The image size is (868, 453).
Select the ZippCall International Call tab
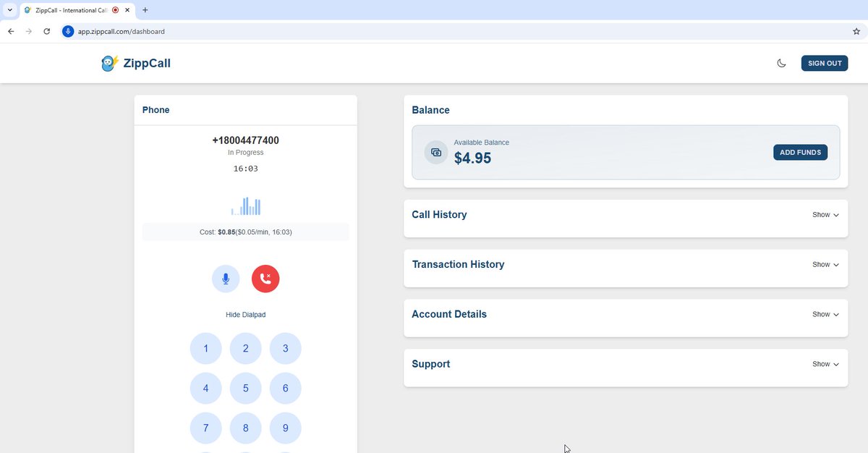click(x=77, y=10)
